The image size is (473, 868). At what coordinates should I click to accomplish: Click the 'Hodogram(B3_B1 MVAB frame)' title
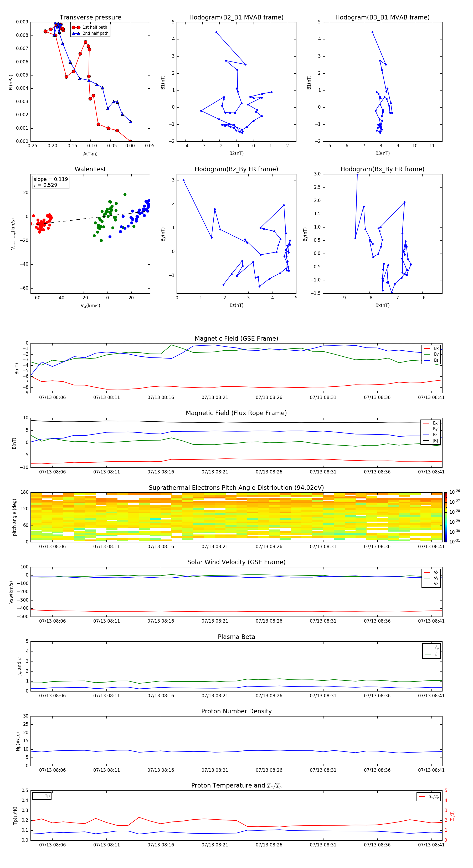tap(382, 17)
